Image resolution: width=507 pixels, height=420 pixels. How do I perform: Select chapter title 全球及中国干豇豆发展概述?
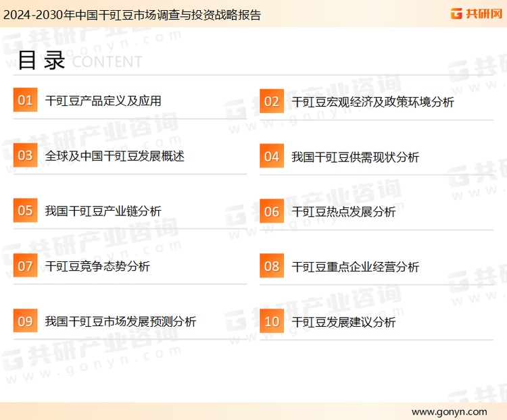(115, 156)
